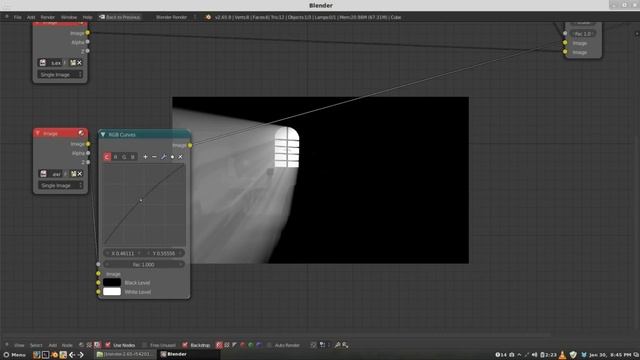Show backdrop color and alpha button
The height and width of the screenshot is (360, 640).
(227, 345)
